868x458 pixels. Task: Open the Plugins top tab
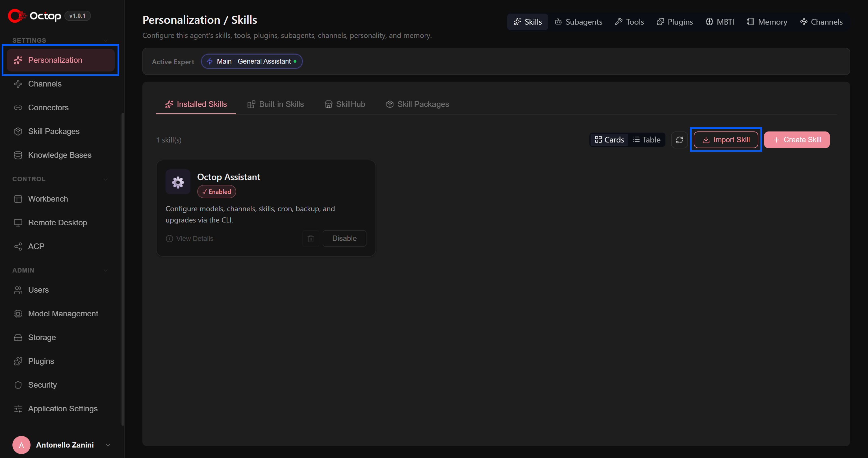675,22
